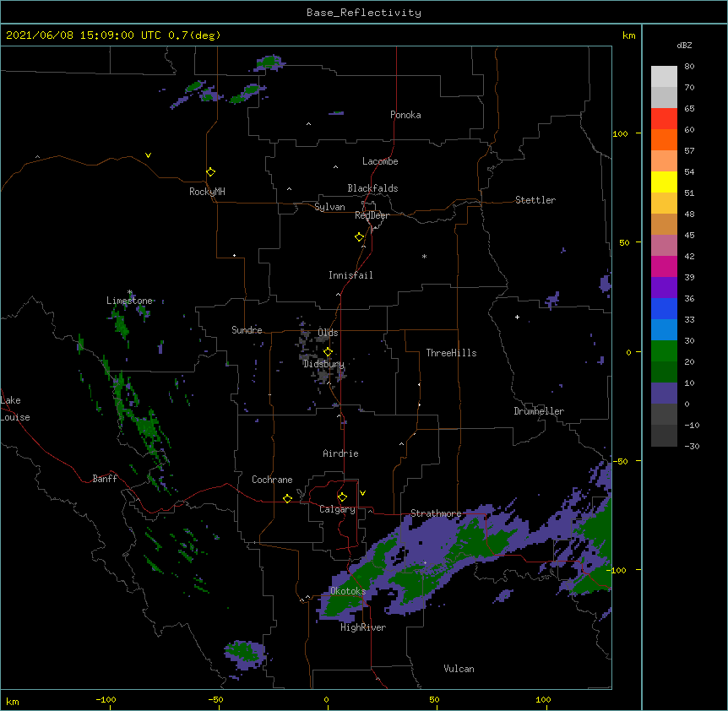Click the Stettler city label
Image resolution: width=728 pixels, height=711 pixels.
pyautogui.click(x=535, y=200)
